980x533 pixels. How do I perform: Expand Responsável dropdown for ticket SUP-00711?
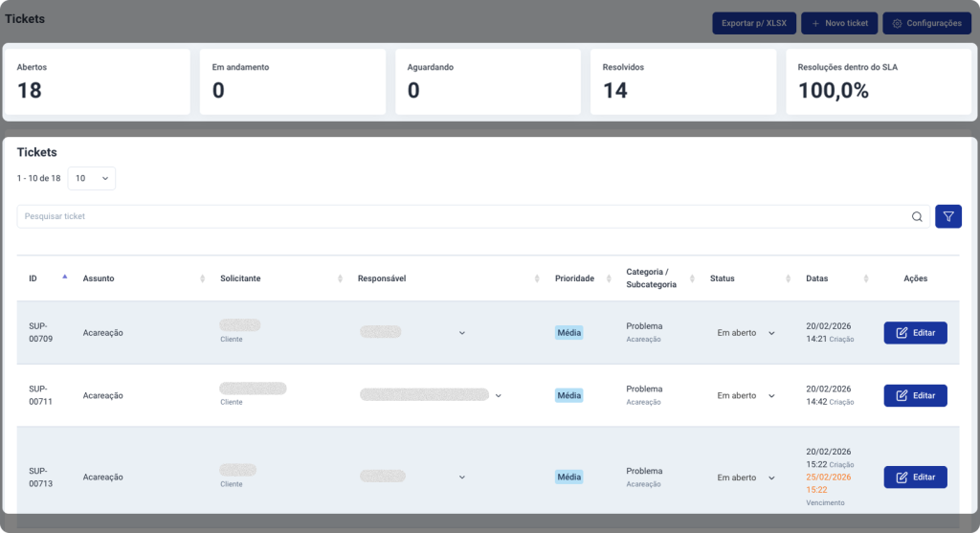click(x=498, y=395)
